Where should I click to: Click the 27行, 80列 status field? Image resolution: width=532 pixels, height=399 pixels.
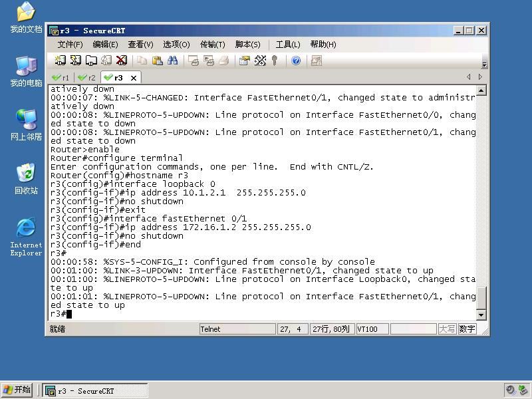331,329
